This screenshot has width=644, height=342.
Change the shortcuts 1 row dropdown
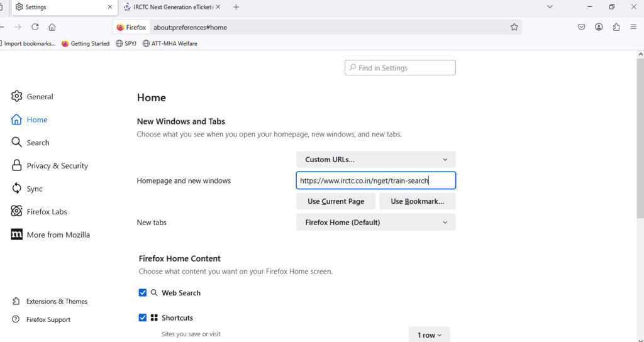(x=429, y=335)
